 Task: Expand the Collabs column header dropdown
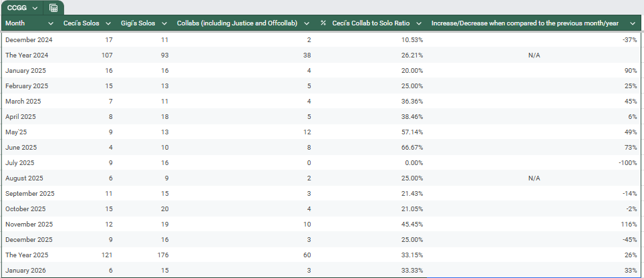coord(307,23)
